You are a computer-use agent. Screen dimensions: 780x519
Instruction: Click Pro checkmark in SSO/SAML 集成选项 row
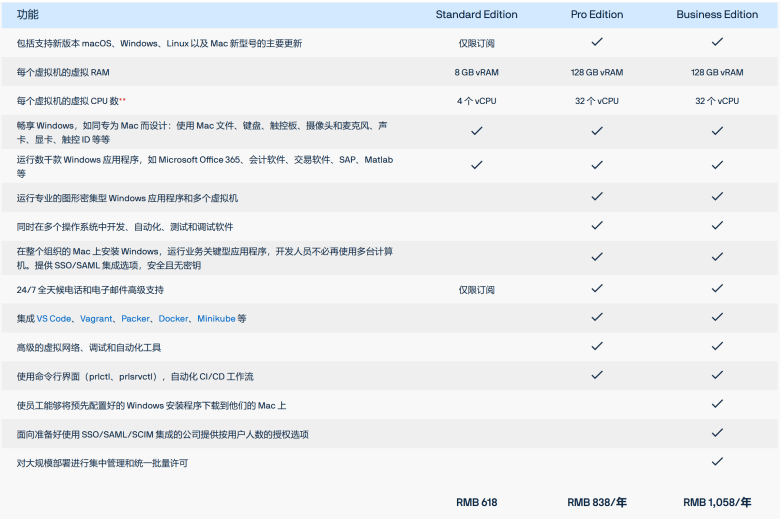click(597, 257)
